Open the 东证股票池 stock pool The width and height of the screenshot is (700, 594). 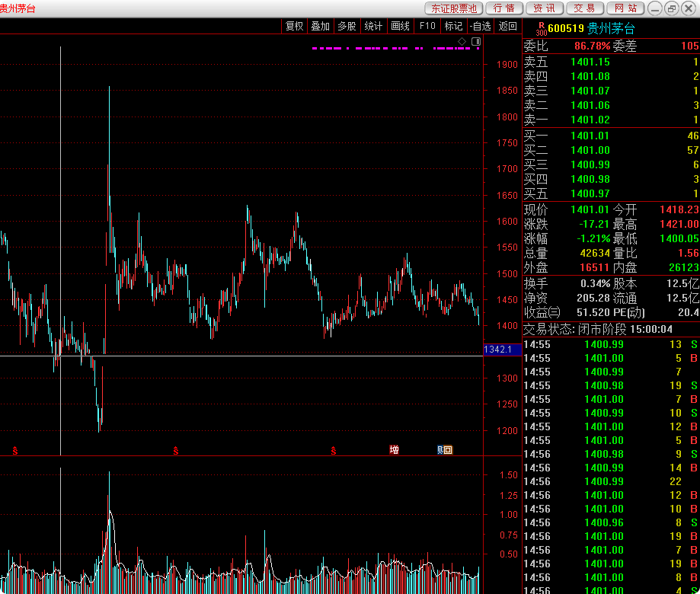(453, 8)
